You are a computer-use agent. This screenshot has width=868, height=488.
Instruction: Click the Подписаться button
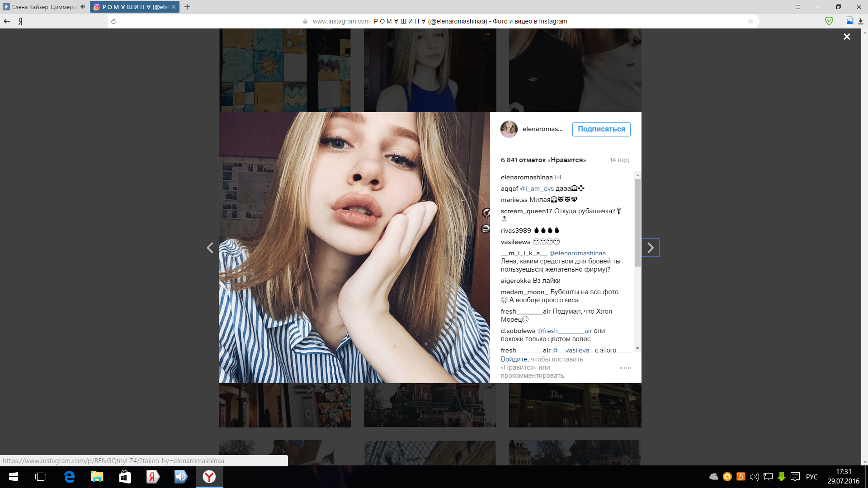point(601,129)
